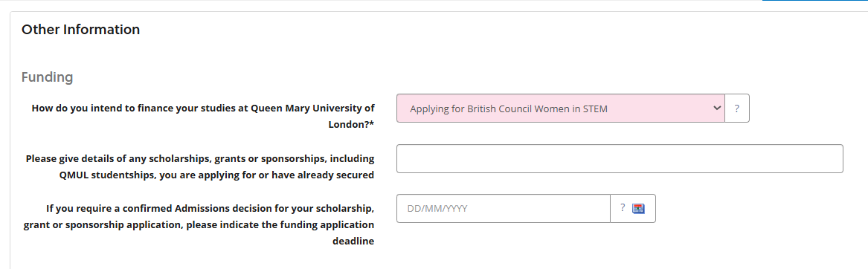Open the calendar date picker icon
The height and width of the screenshot is (269, 868).
(x=638, y=209)
